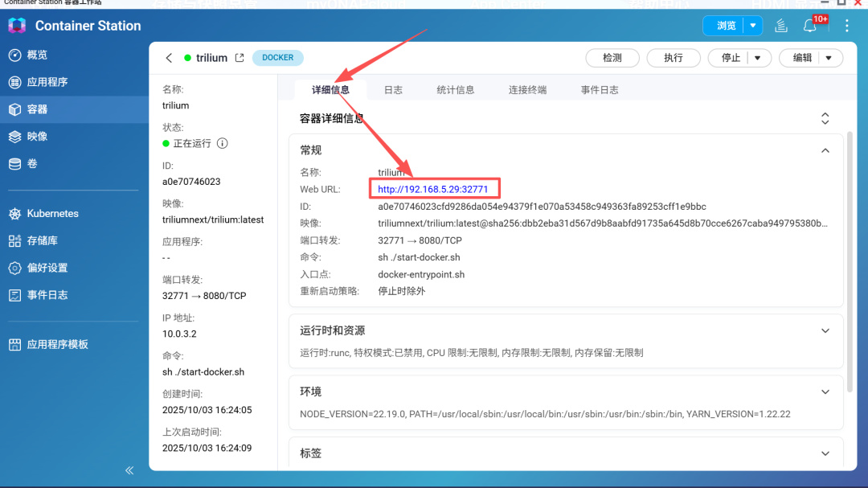This screenshot has height=488, width=868.
Task: Click the 编辑 button
Action: [x=802, y=58]
